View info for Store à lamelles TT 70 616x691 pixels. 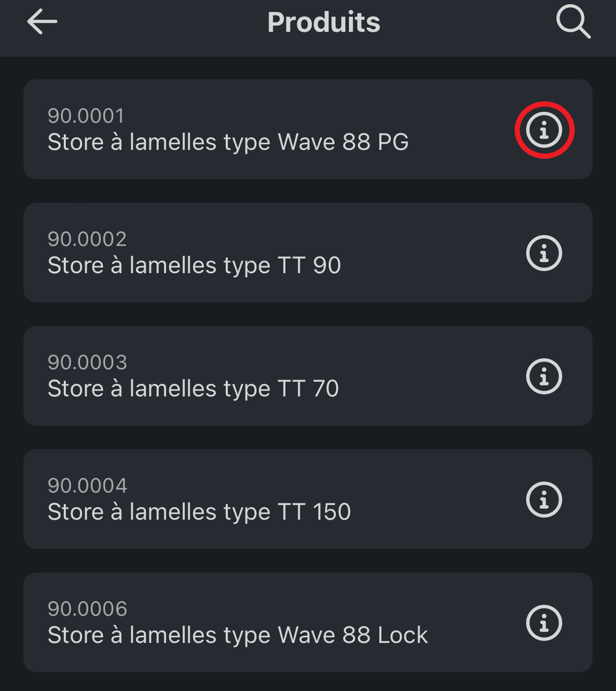(x=544, y=377)
